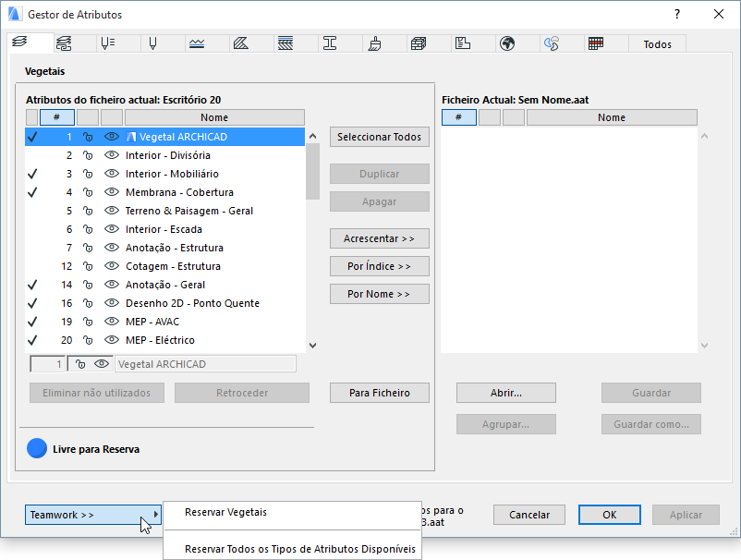Toggle visibility eye of Anotação - Estrutura

point(112,247)
